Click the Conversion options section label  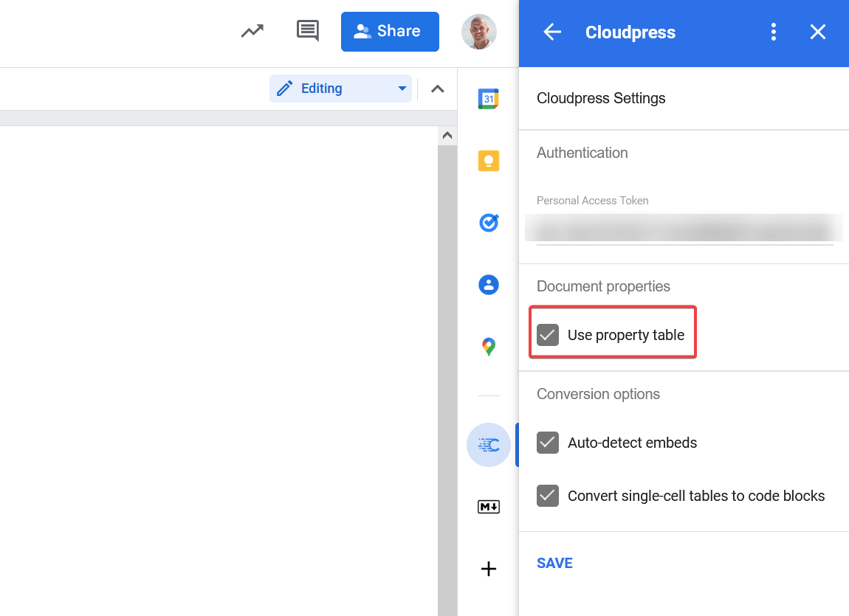[x=598, y=394]
